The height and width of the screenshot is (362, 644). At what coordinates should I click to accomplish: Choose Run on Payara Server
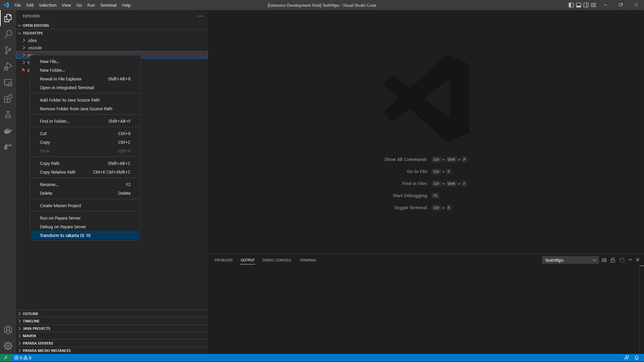coord(60,218)
